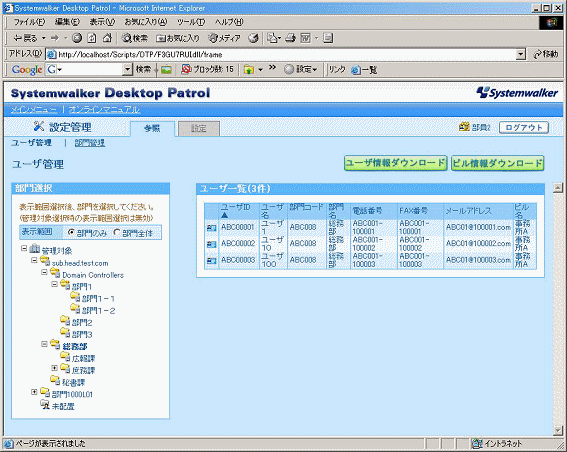
Task: Click the vertical scrollbar up arrow
Action: click(558, 188)
